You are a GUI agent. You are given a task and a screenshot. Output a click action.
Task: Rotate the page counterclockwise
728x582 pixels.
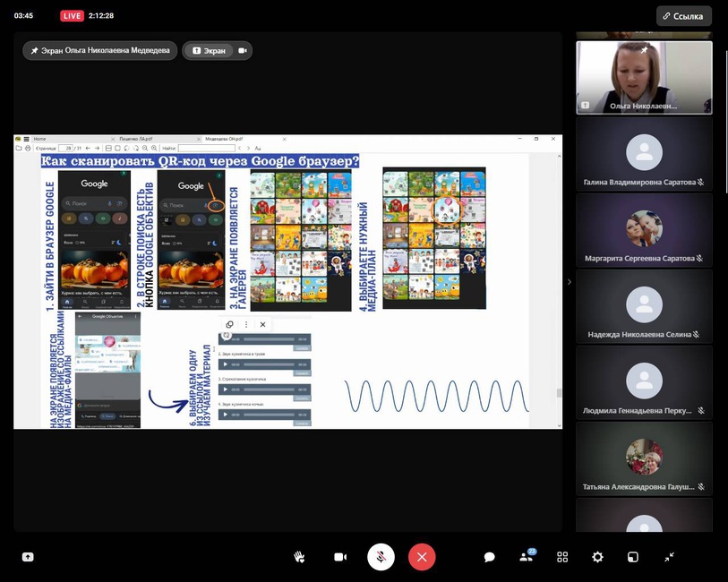tap(127, 148)
